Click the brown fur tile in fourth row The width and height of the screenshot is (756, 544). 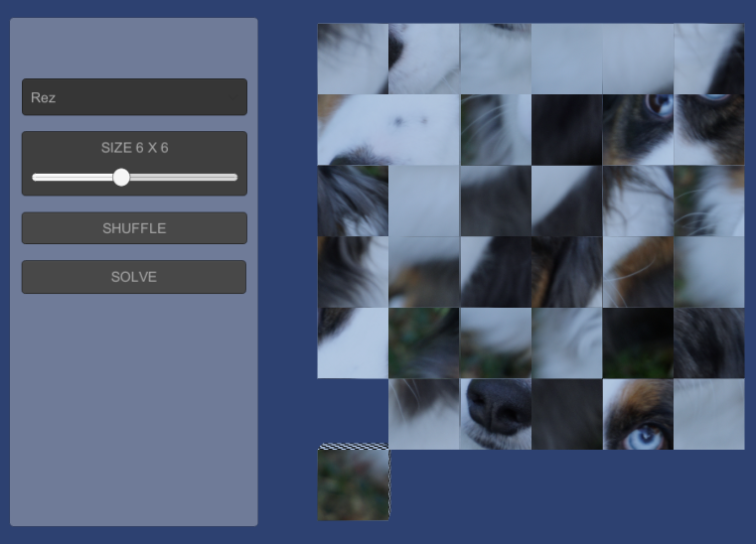point(638,272)
